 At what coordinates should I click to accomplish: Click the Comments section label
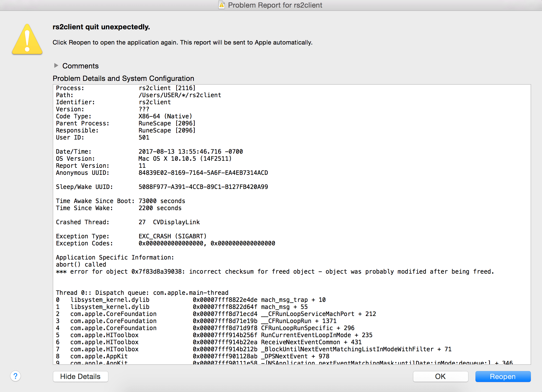coord(80,66)
